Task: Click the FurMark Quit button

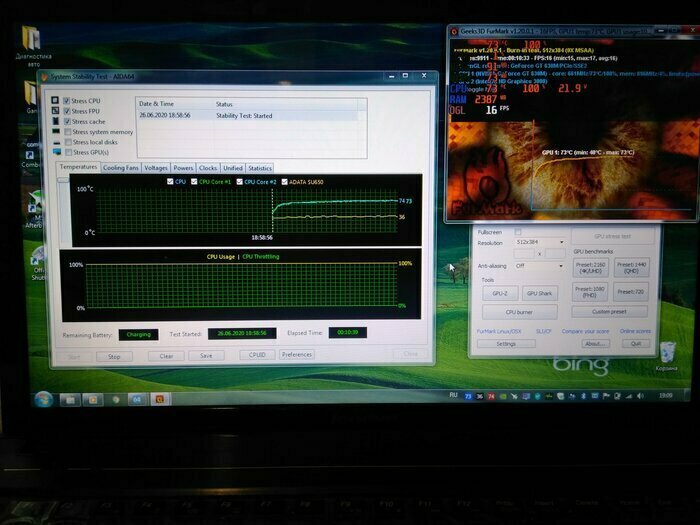Action: click(636, 343)
